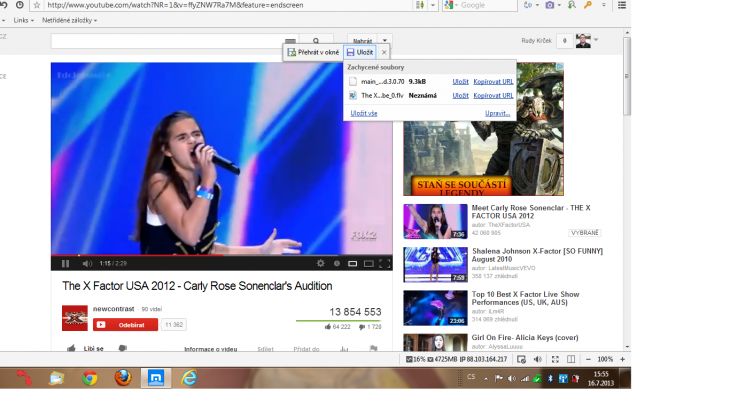Screen dimensions: 730x410
Task: Click 'Uložit vše' to save all files
Action: tap(364, 113)
